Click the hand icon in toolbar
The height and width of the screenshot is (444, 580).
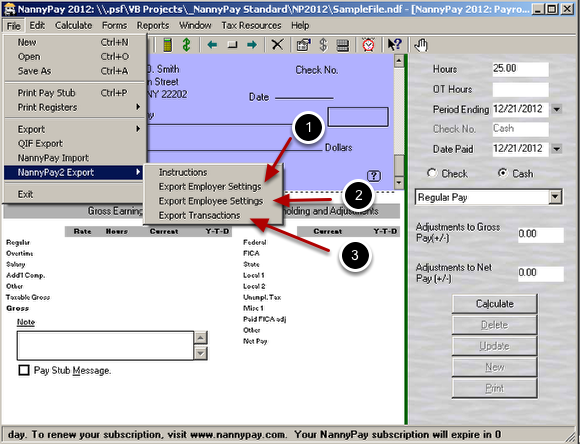(x=421, y=45)
